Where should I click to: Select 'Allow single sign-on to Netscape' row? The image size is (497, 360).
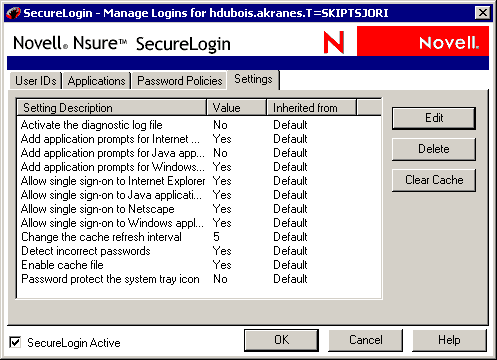(x=199, y=209)
